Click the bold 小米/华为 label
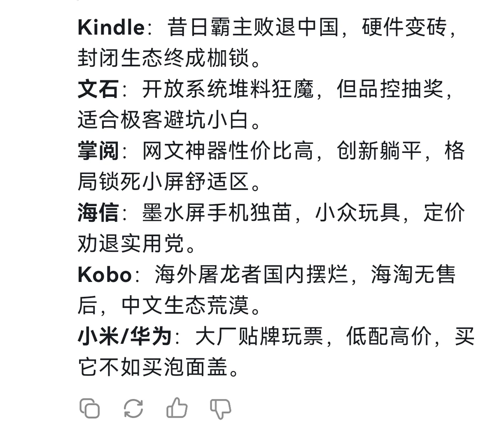This screenshot has height=439, width=504. pos(125,336)
